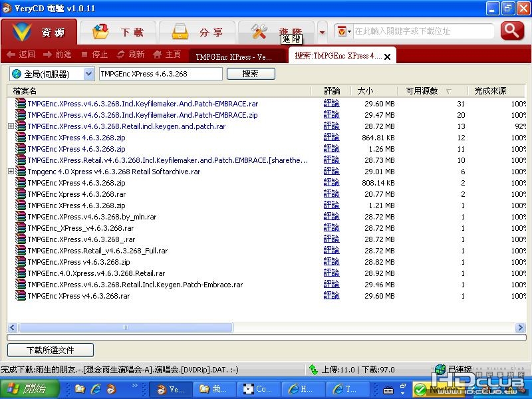Open the search type dropdown icon beside keyword box
This screenshot has width=532, height=399.
tap(344, 31)
